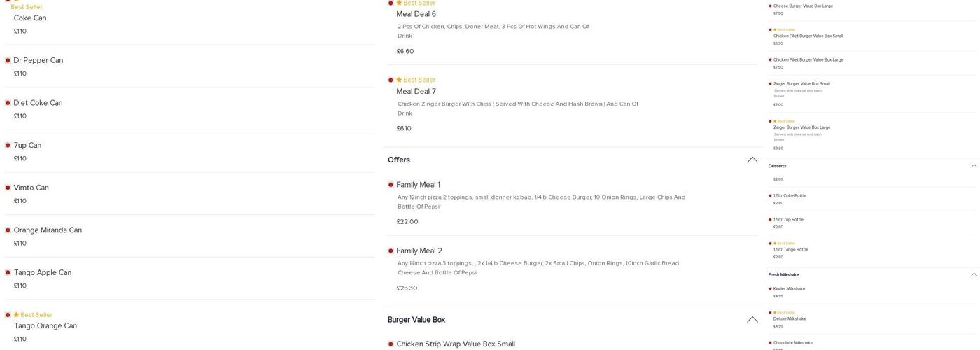The image size is (980, 350).
Task: Click the red dot next to 7up Can
Action: click(x=8, y=146)
